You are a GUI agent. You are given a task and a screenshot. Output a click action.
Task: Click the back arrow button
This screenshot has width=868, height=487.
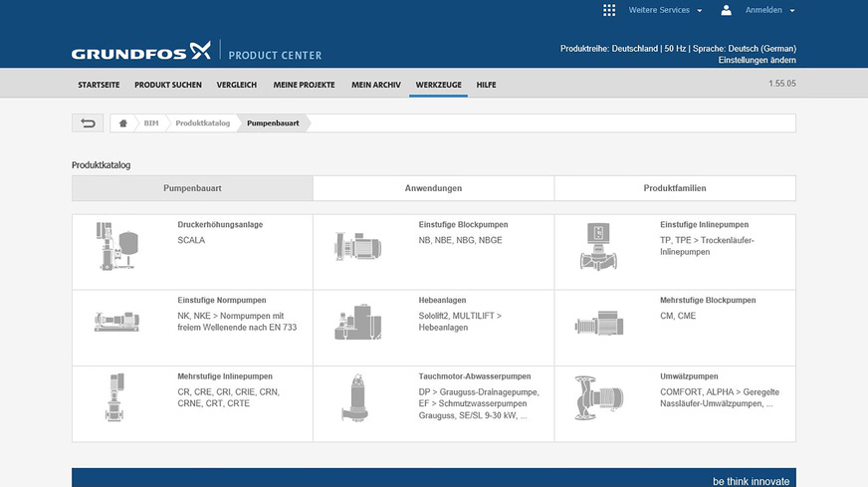click(x=88, y=123)
